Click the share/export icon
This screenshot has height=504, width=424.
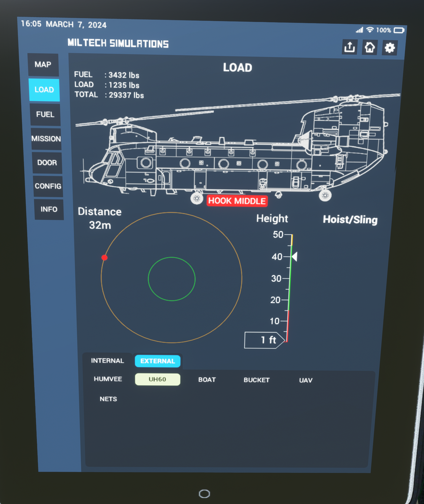[349, 47]
